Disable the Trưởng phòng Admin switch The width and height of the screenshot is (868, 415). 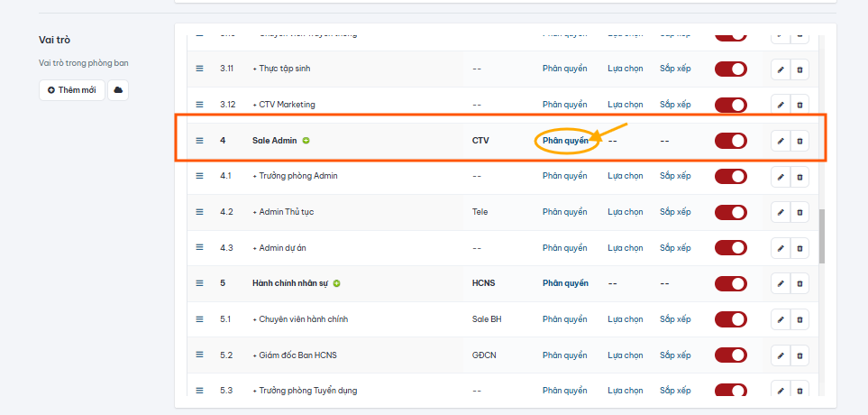point(731,177)
